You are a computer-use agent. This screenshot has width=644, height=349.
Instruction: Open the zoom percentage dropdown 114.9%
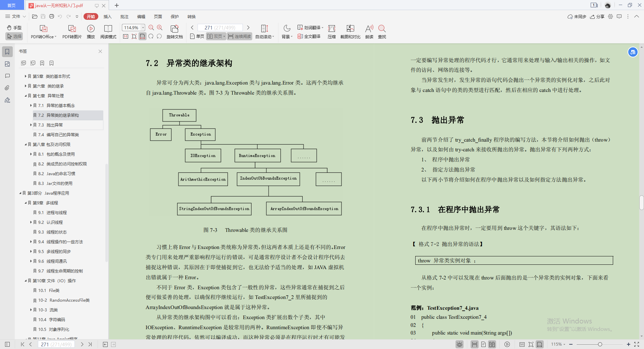click(x=143, y=28)
